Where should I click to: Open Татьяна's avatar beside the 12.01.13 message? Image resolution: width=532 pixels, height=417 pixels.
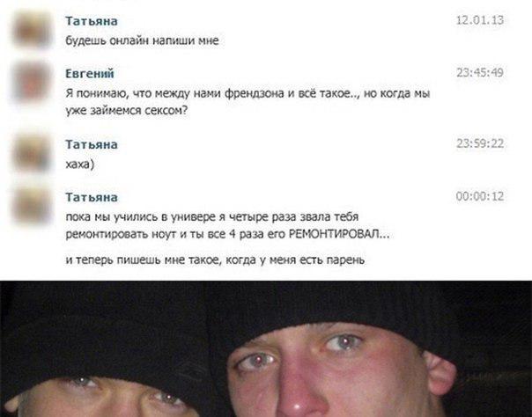[32, 29]
